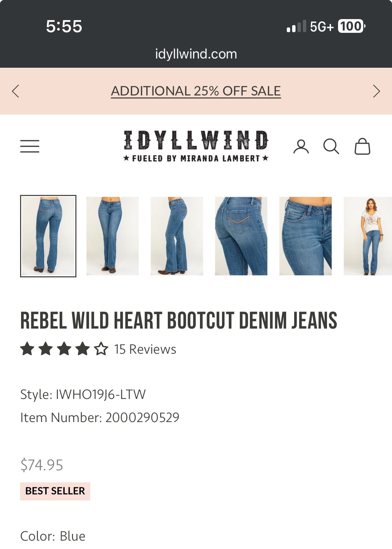Screen dimensions: 392x549
Task: Select the front pocket closeup thumbnail
Action: [306, 236]
